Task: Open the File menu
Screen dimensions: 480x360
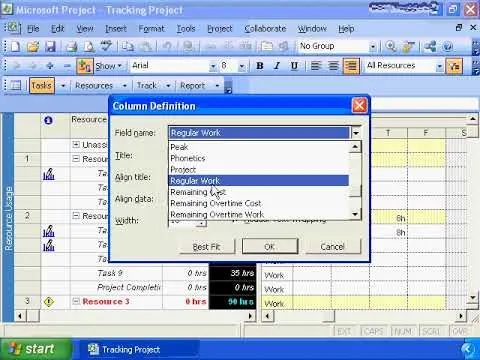Action: tap(33, 29)
